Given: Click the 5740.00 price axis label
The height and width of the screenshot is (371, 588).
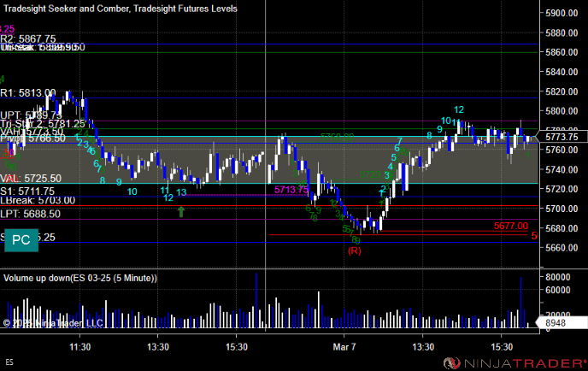Looking at the screenshot, I should tap(562, 169).
